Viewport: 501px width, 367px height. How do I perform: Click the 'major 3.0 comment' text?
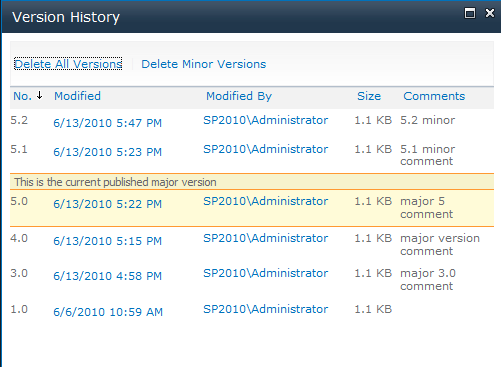click(x=428, y=279)
